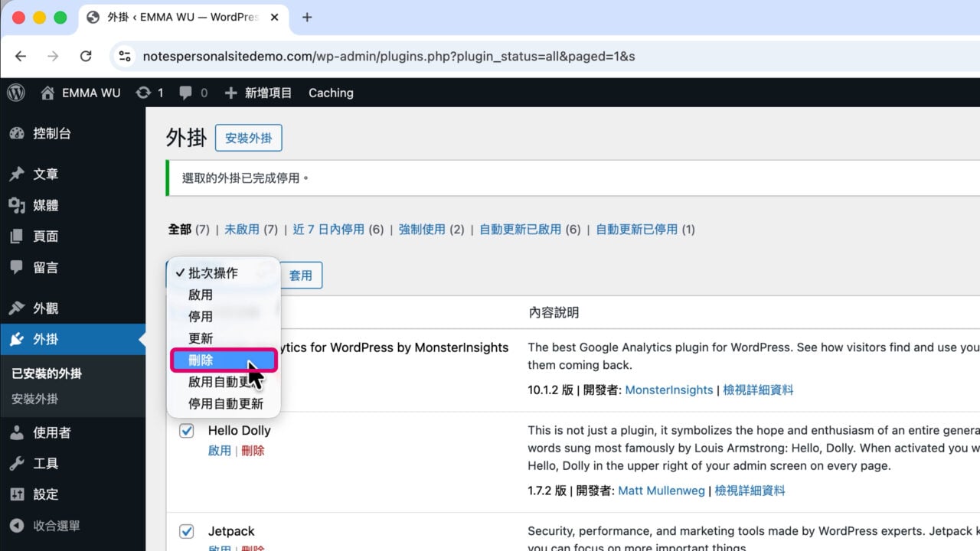Choose 刪除 in bulk actions list
This screenshot has height=551, width=980.
(224, 360)
